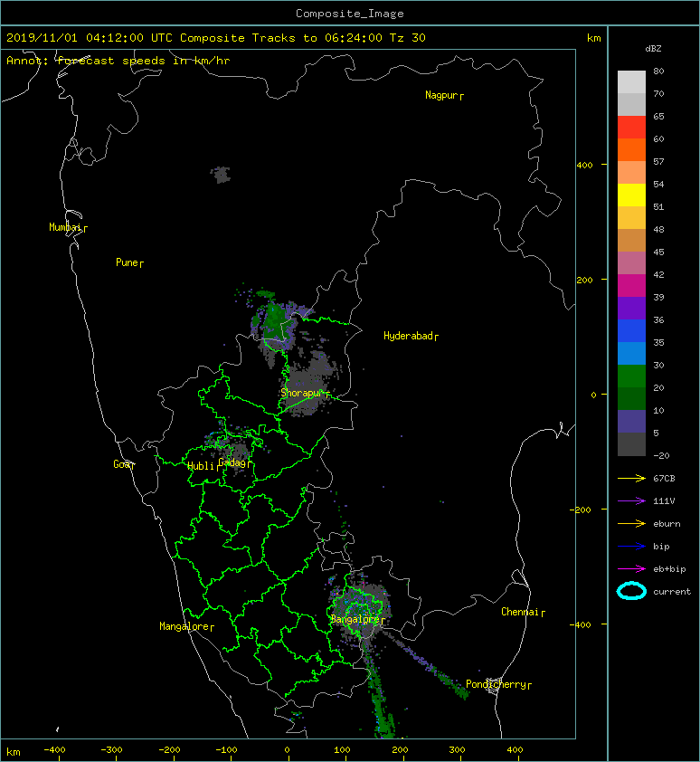Click the 'eburn' legend label
This screenshot has height=762, width=700.
tap(667, 524)
